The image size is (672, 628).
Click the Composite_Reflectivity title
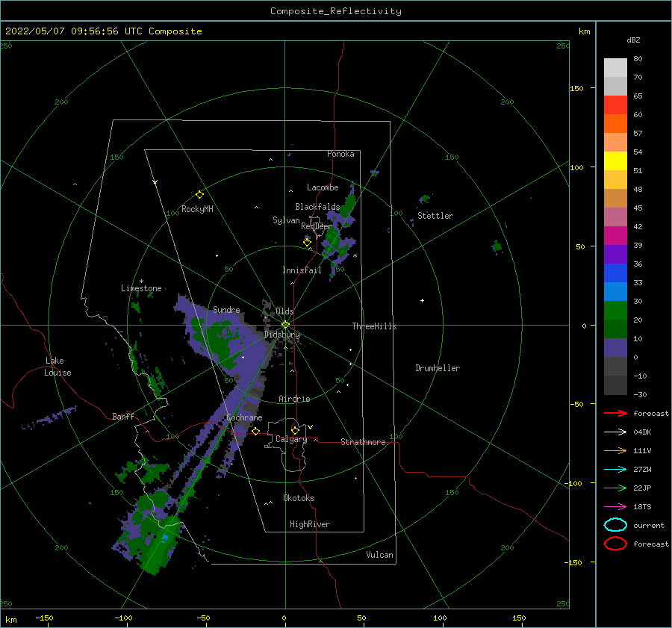pos(336,11)
